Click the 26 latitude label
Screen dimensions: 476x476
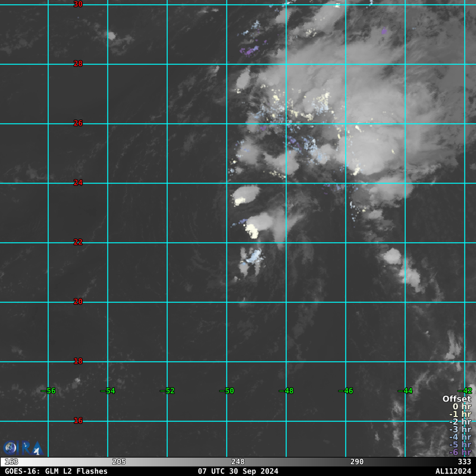click(x=78, y=123)
